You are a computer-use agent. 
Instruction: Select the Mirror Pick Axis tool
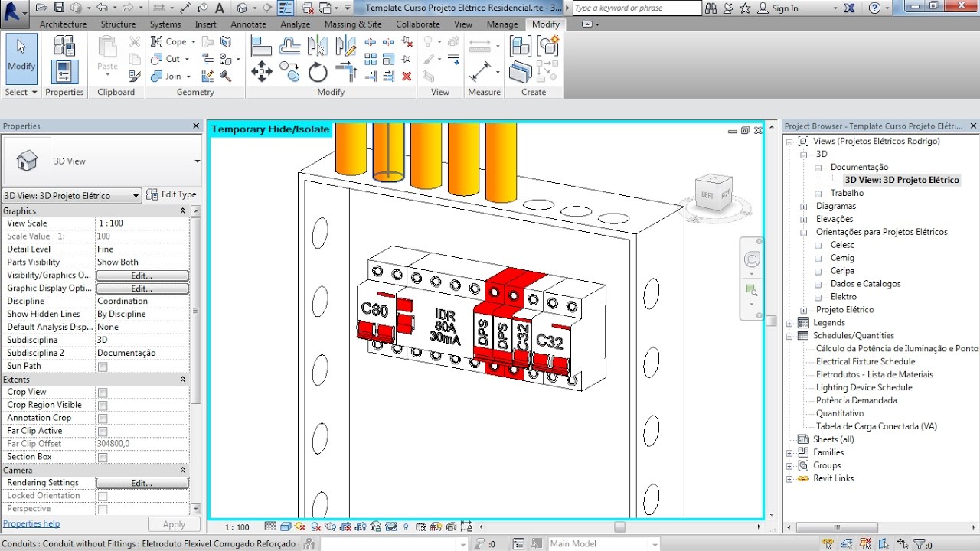point(318,46)
